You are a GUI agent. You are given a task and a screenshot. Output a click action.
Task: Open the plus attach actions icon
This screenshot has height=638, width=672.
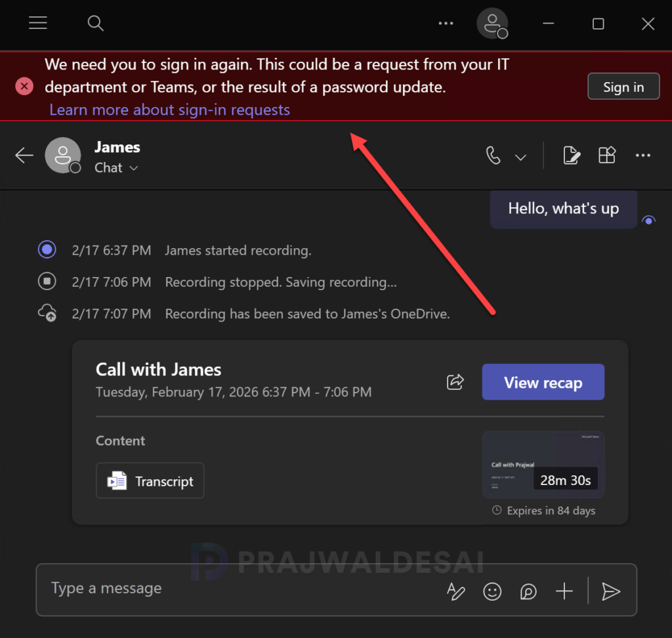coord(564,591)
